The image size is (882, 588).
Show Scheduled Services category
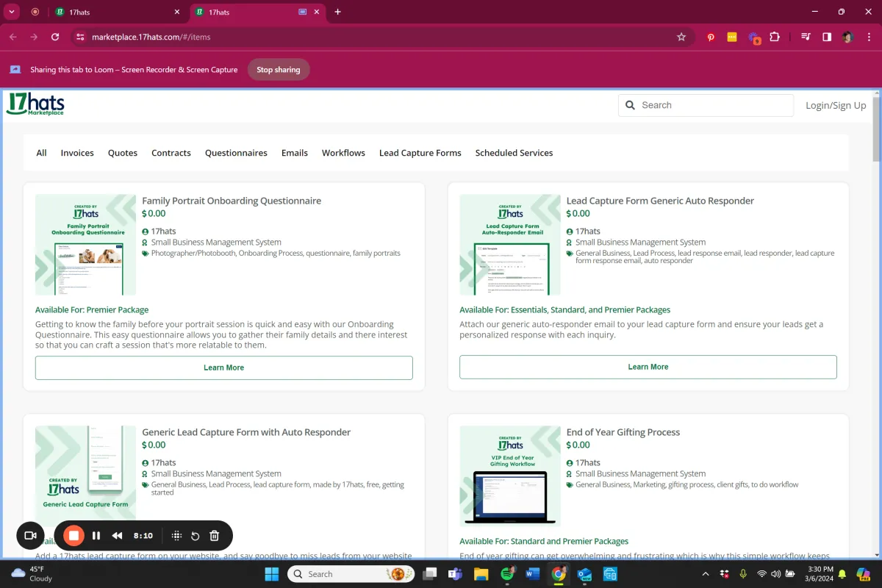(514, 153)
